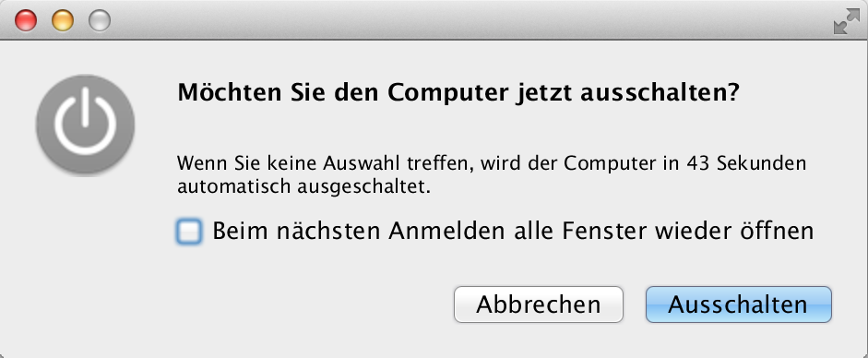Click the '43 Sekunden' countdown text
The width and height of the screenshot is (868, 358).
click(x=745, y=164)
